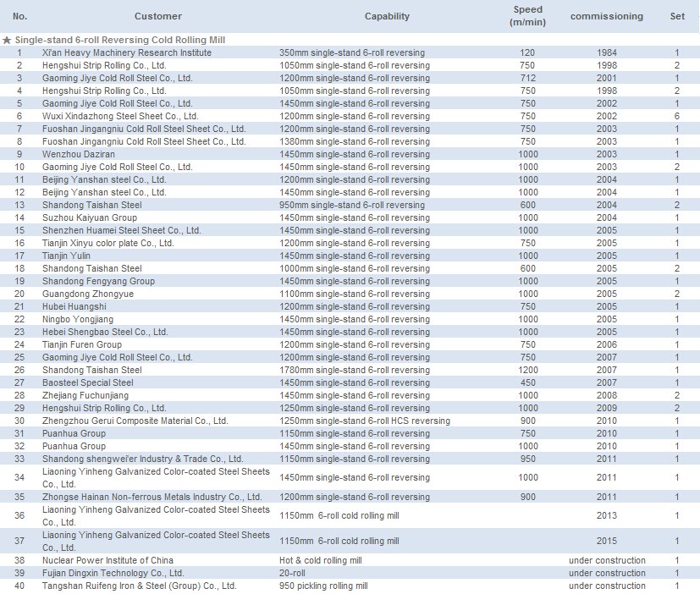Viewport: 700px width, 594px height.
Task: Click row number '38'
Action: 19,560
